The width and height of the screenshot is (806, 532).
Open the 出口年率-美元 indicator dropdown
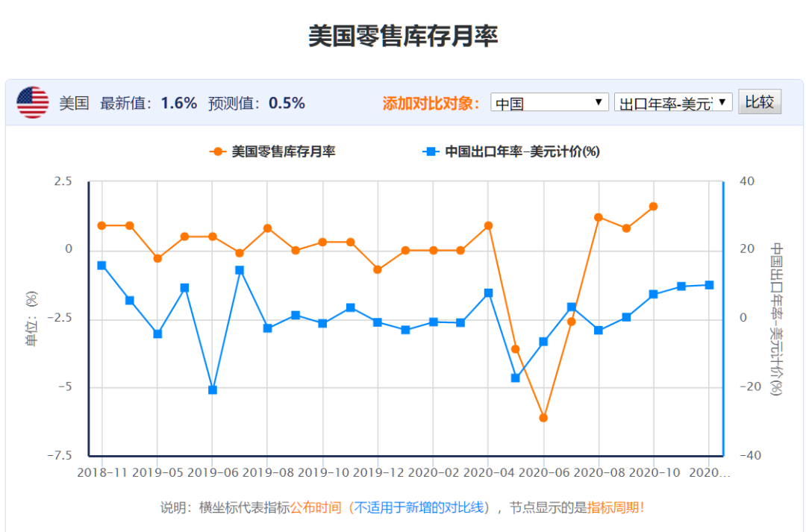672,102
